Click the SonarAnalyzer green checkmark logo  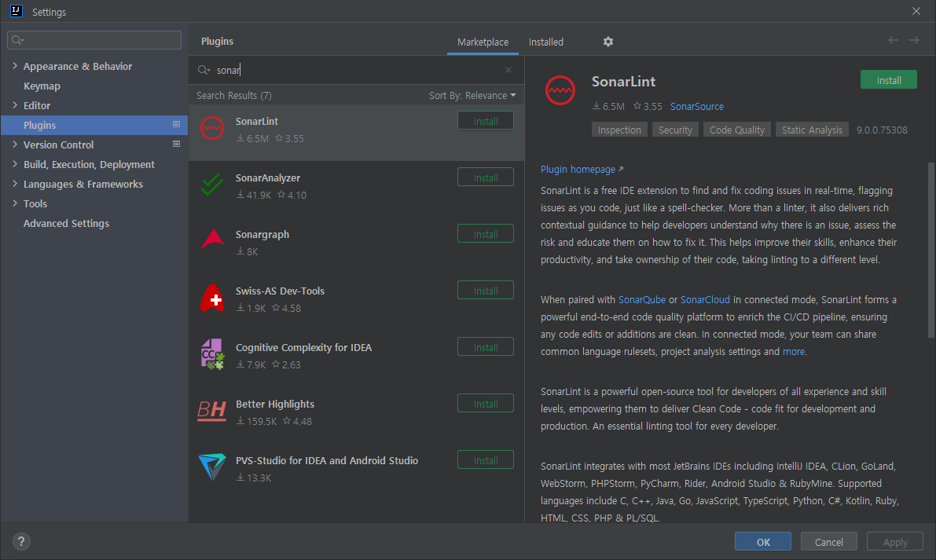[x=212, y=185]
